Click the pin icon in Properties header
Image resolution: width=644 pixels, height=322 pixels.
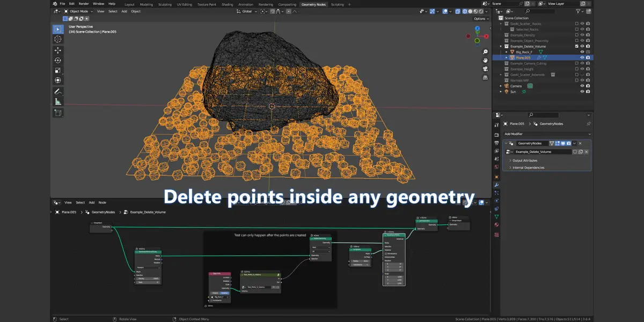[589, 123]
